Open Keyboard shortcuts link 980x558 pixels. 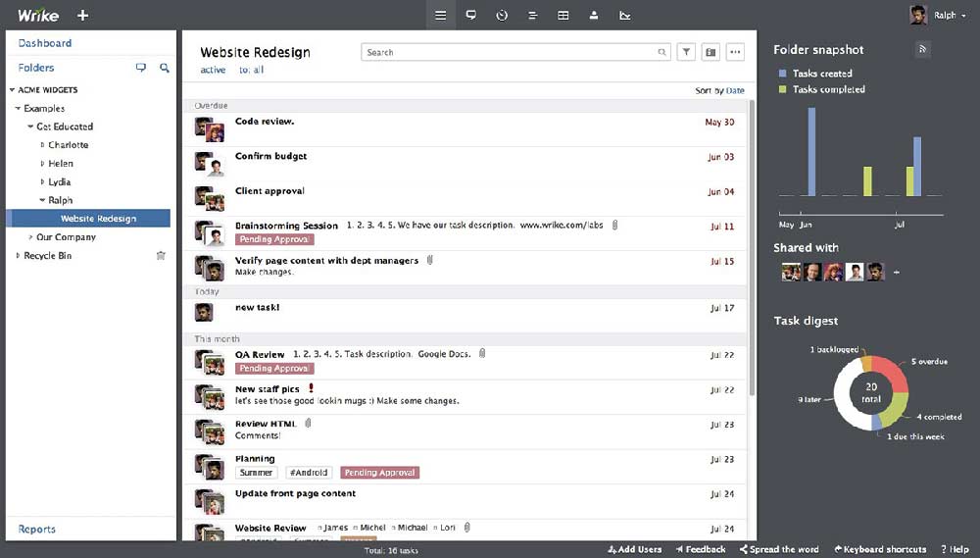881,549
